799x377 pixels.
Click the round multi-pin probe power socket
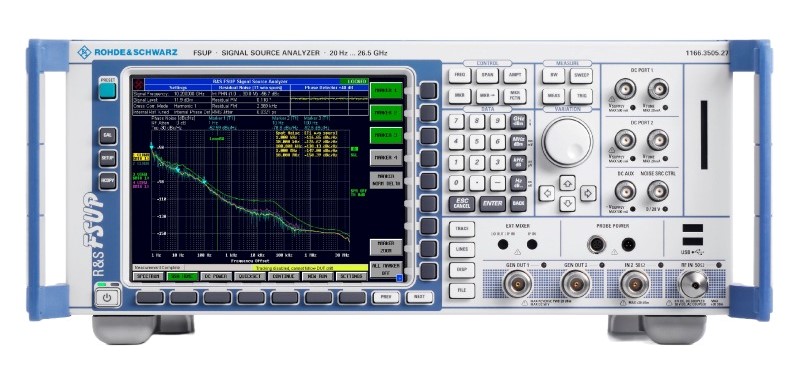tap(596, 245)
